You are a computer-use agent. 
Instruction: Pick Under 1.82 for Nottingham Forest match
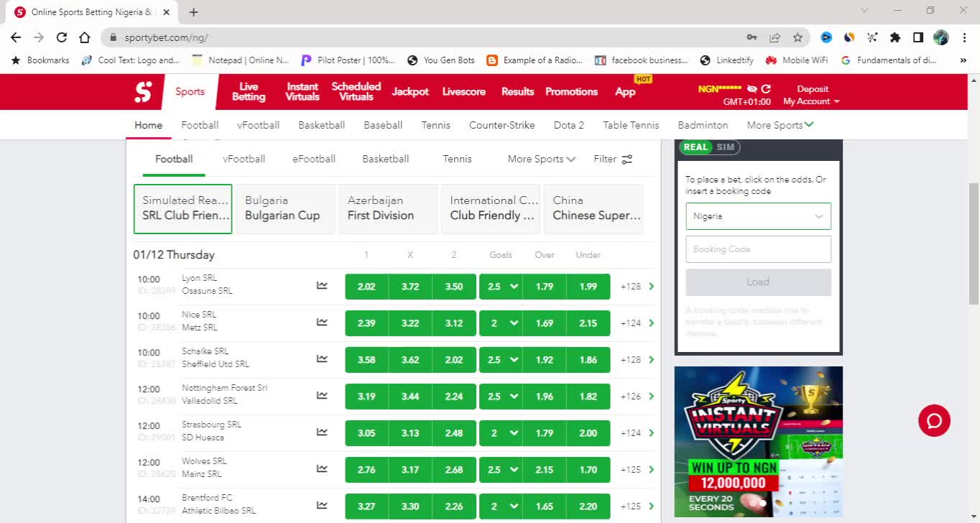588,396
